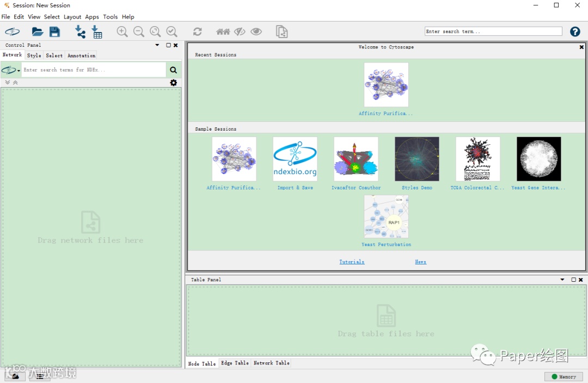This screenshot has width=588, height=383.
Task: Fit content zoom icon
Action: pos(155,32)
